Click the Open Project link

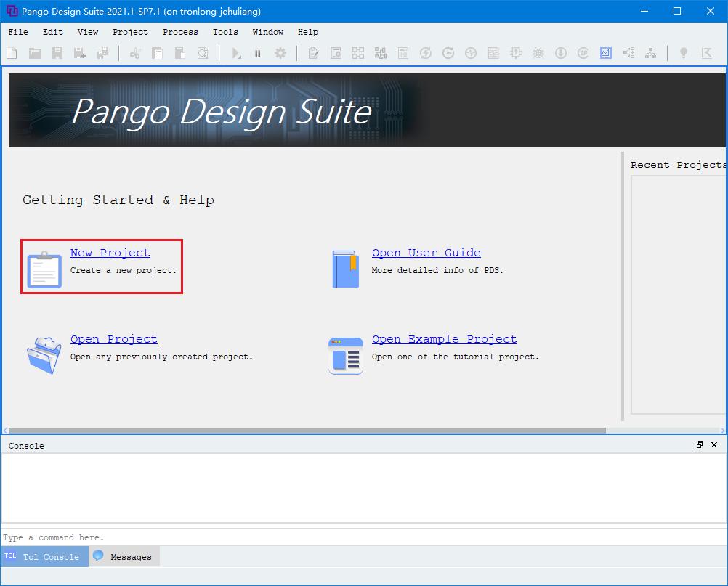(x=114, y=339)
